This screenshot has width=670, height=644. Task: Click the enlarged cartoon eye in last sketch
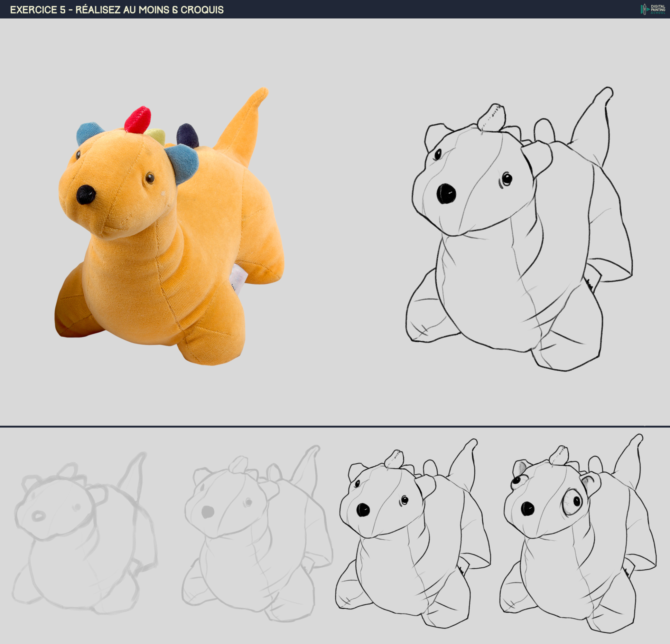click(x=572, y=502)
